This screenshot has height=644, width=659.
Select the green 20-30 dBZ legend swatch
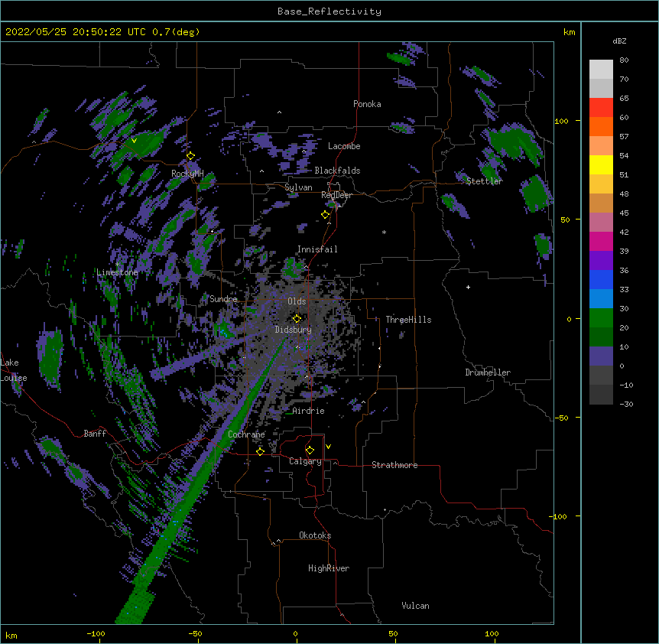601,318
